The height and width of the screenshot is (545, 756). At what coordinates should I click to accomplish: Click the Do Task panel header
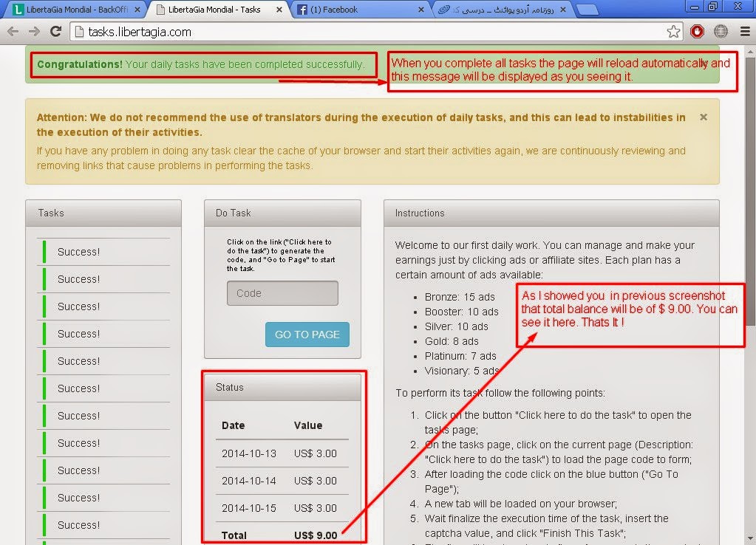[x=282, y=213]
